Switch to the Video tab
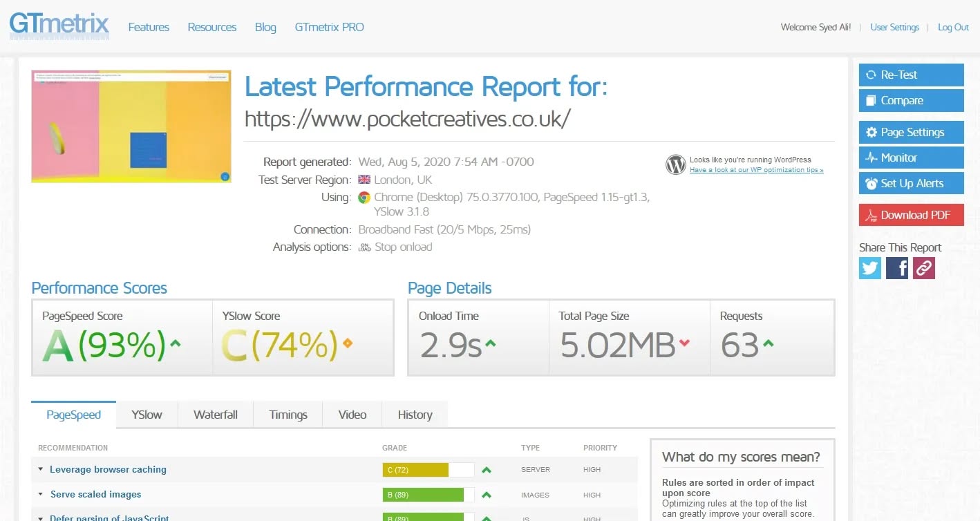Screen dimensions: 980x521 click(x=352, y=415)
